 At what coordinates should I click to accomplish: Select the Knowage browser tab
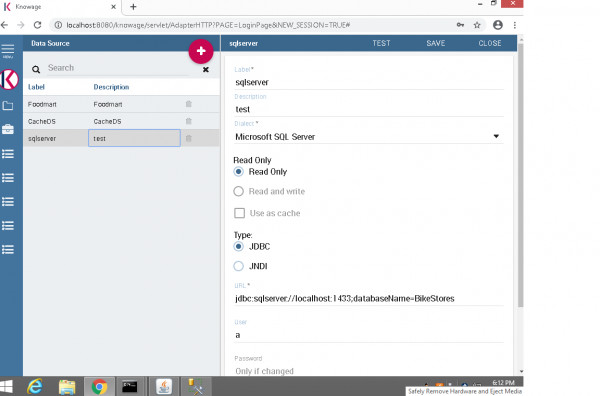(x=59, y=7)
